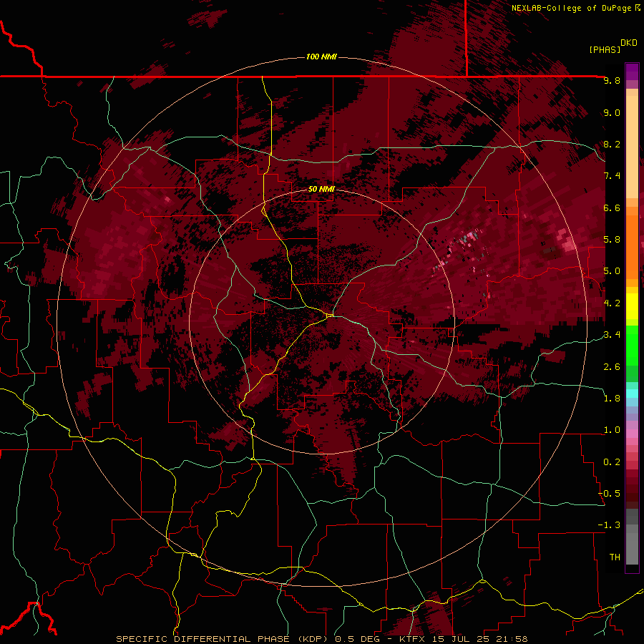Click the 6.6 scale value

612,208
